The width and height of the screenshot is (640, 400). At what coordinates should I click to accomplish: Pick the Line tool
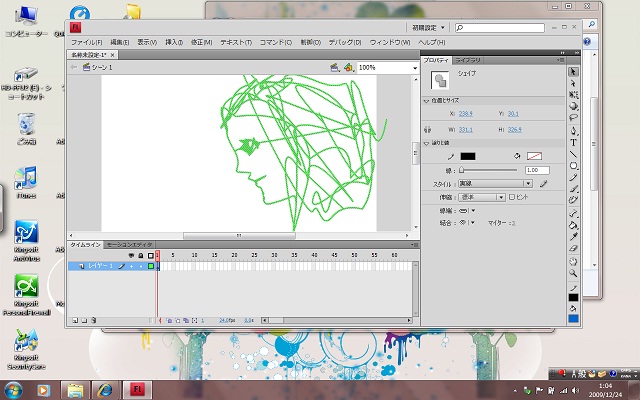[574, 154]
